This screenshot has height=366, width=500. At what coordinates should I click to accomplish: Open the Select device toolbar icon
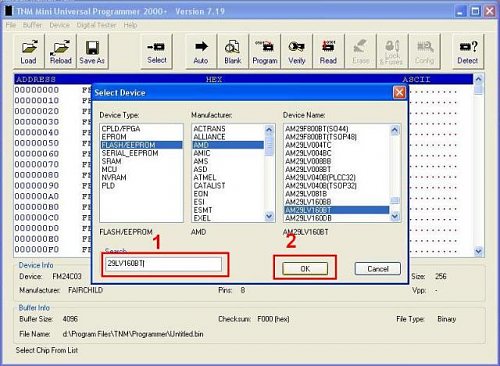157,52
